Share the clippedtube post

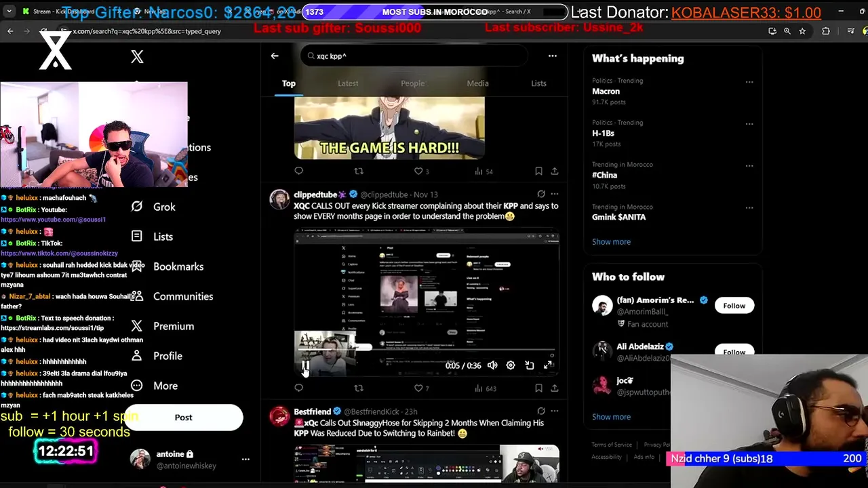(555, 388)
